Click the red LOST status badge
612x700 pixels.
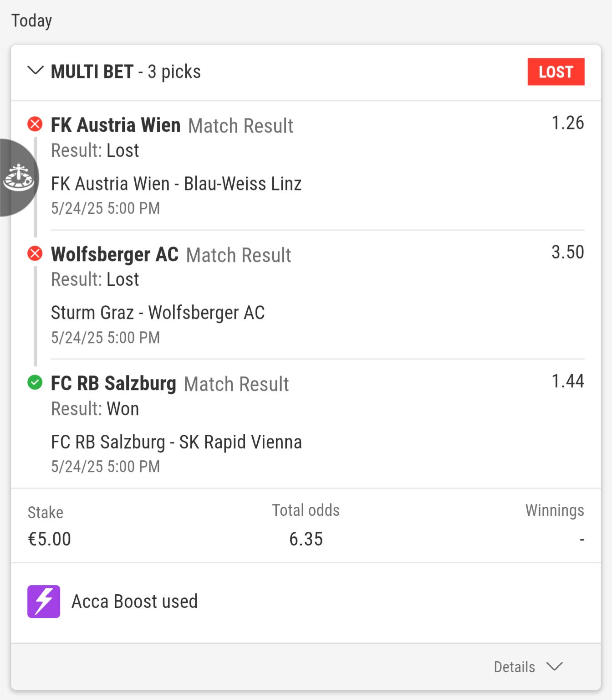pos(556,72)
